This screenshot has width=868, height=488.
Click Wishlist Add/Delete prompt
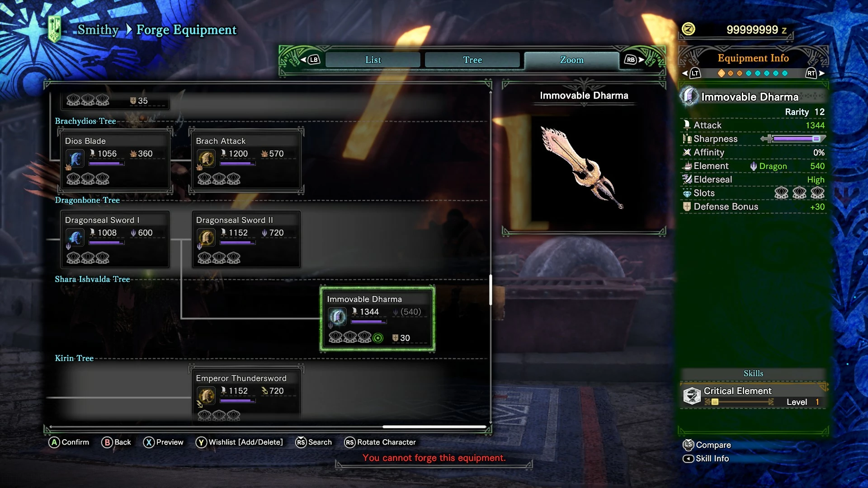(x=239, y=442)
